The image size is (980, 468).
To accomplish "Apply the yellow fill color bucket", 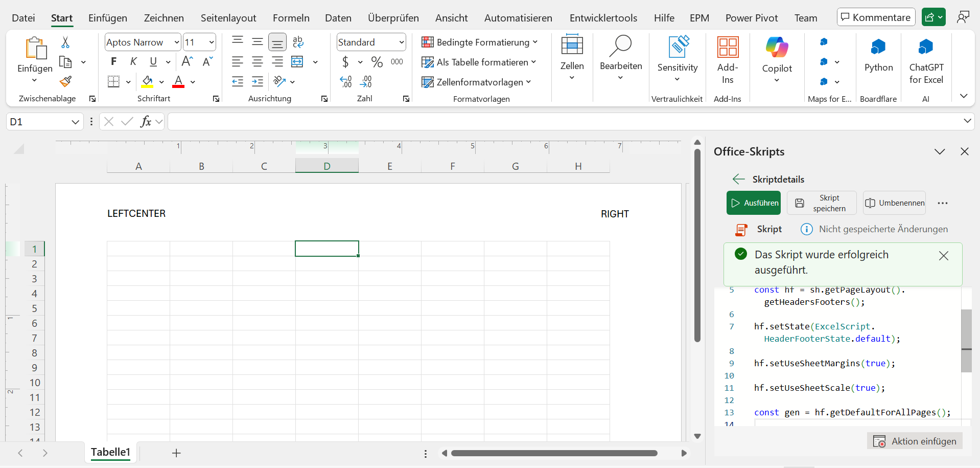I will (x=148, y=81).
